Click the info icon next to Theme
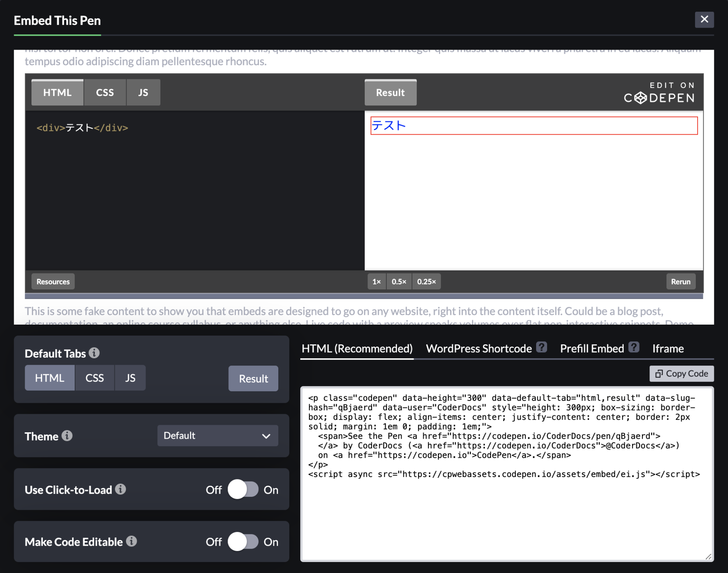This screenshot has height=573, width=728. click(x=67, y=435)
